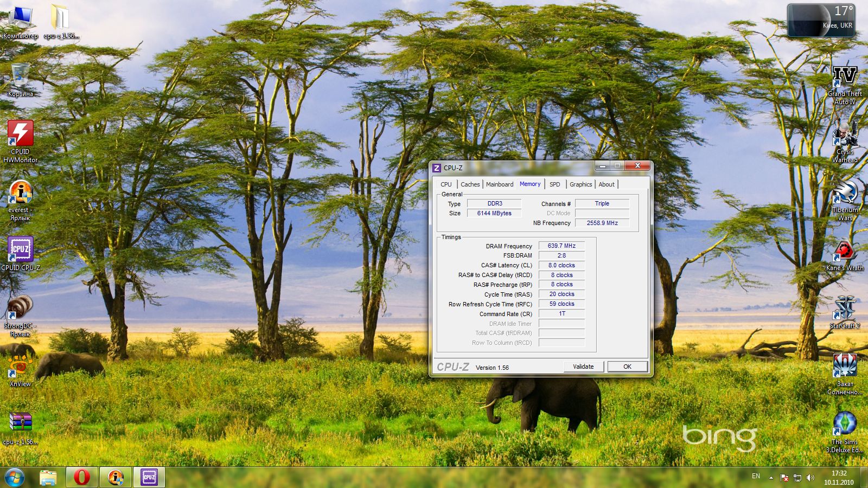The image size is (868, 488).
Task: Open the CPUID CPU-Z desktop icon
Action: click(20, 251)
